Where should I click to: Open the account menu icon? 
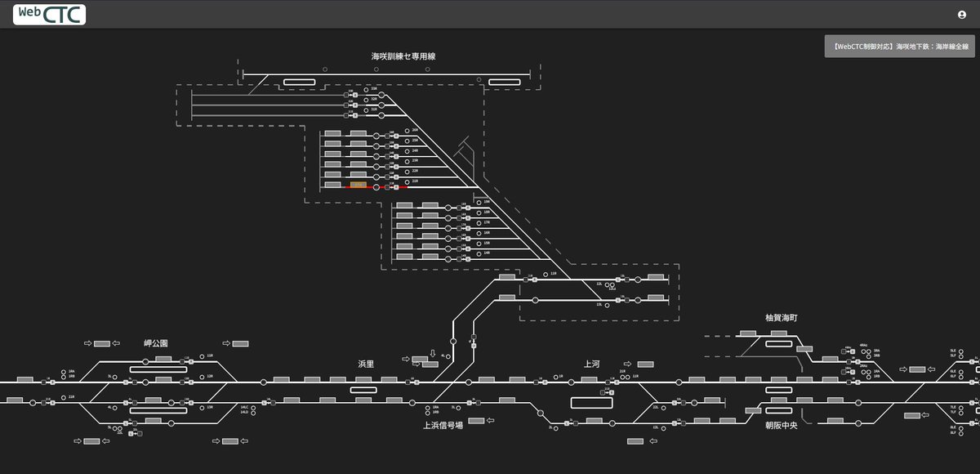click(961, 14)
